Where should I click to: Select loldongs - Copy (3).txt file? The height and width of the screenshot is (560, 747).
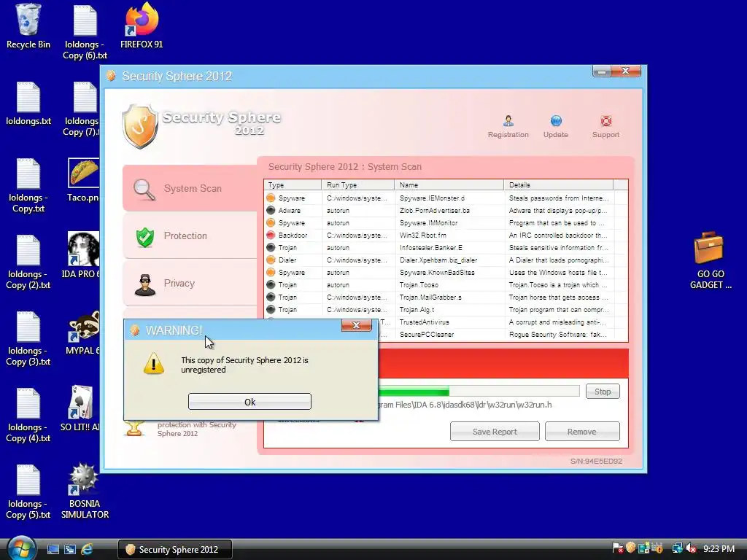pyautogui.click(x=28, y=338)
